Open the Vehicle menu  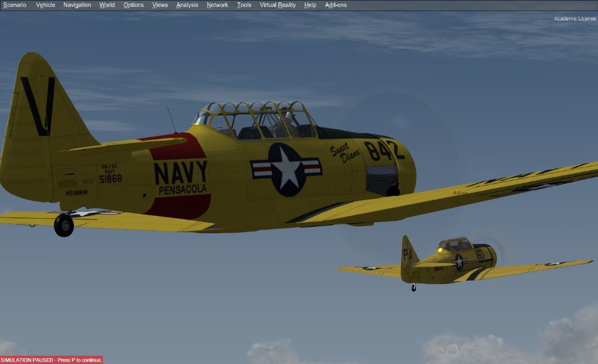(46, 5)
